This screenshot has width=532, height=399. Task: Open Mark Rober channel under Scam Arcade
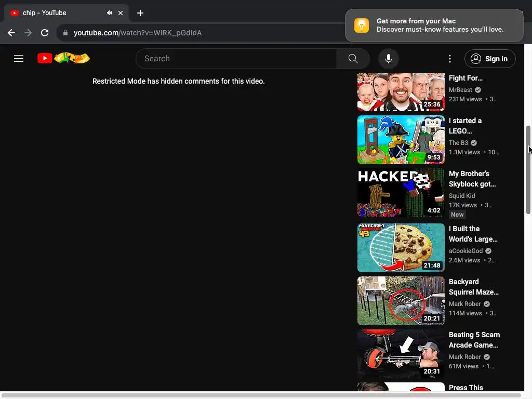pyautogui.click(x=465, y=356)
